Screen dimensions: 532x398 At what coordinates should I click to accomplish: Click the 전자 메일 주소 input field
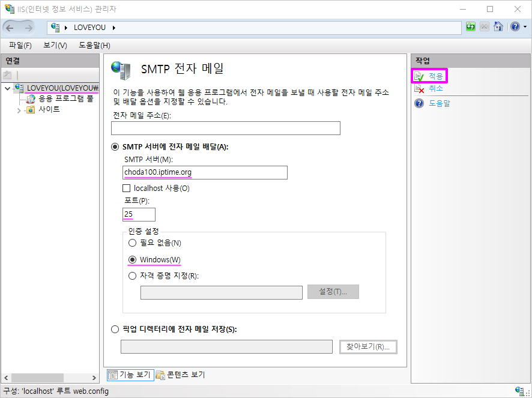point(225,128)
